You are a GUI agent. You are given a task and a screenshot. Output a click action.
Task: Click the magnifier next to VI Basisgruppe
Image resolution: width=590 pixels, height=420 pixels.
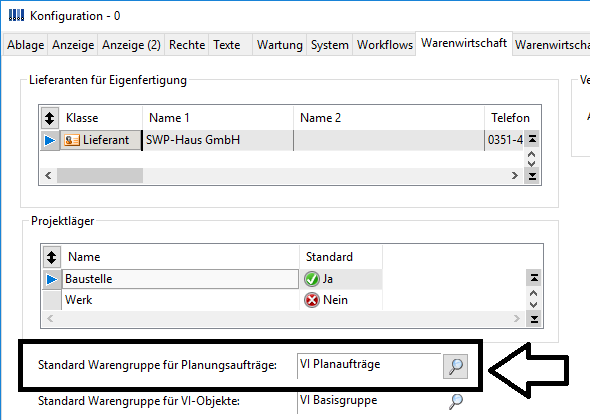456,401
